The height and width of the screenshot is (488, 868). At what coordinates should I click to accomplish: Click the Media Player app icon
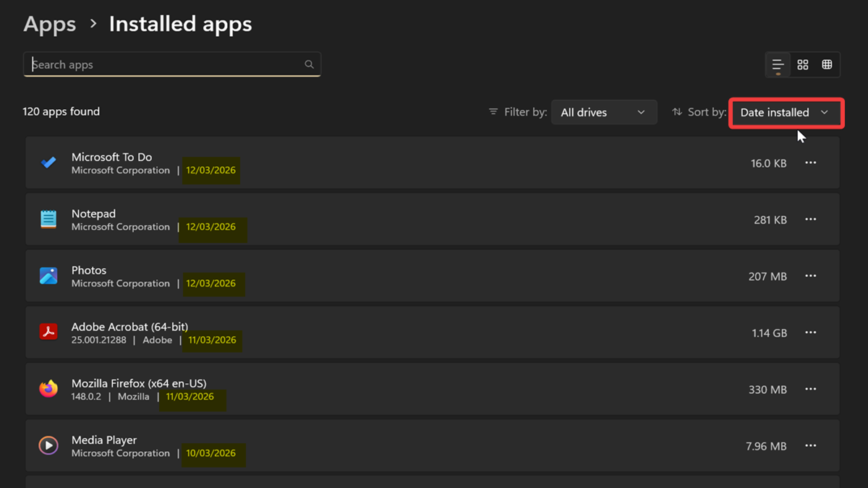click(x=48, y=445)
